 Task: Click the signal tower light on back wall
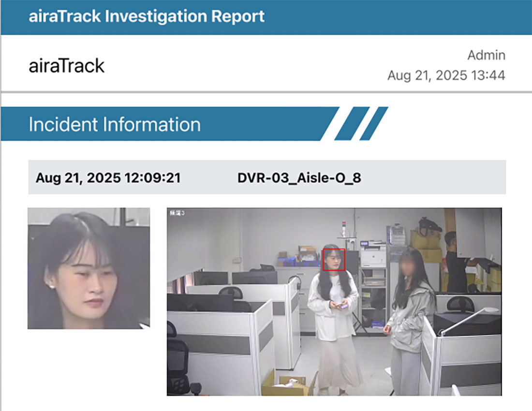click(344, 226)
